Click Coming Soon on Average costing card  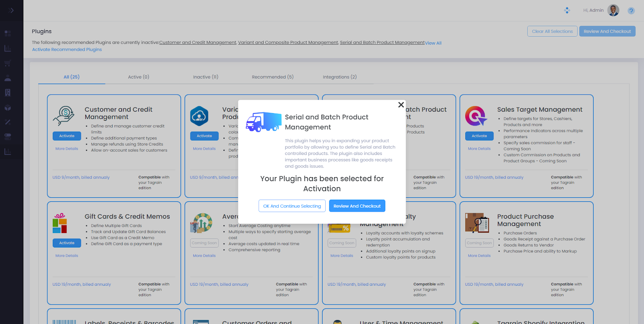click(x=204, y=243)
